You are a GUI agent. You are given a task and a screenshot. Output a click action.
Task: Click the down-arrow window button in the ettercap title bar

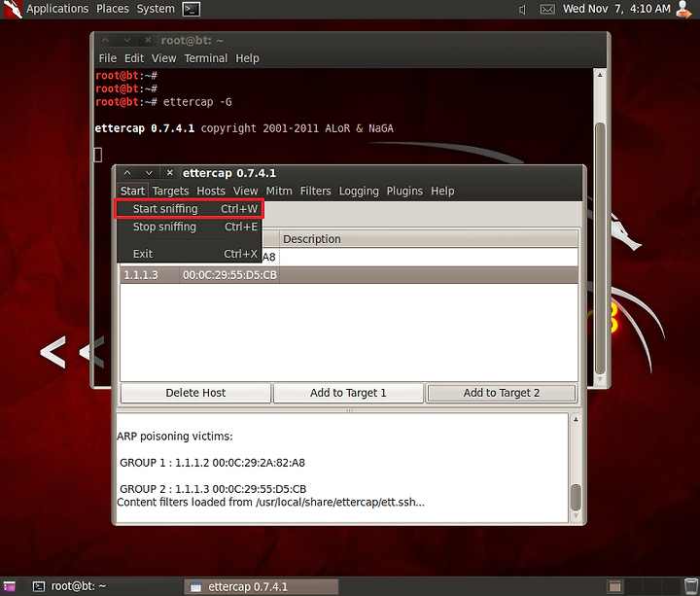[x=149, y=173]
